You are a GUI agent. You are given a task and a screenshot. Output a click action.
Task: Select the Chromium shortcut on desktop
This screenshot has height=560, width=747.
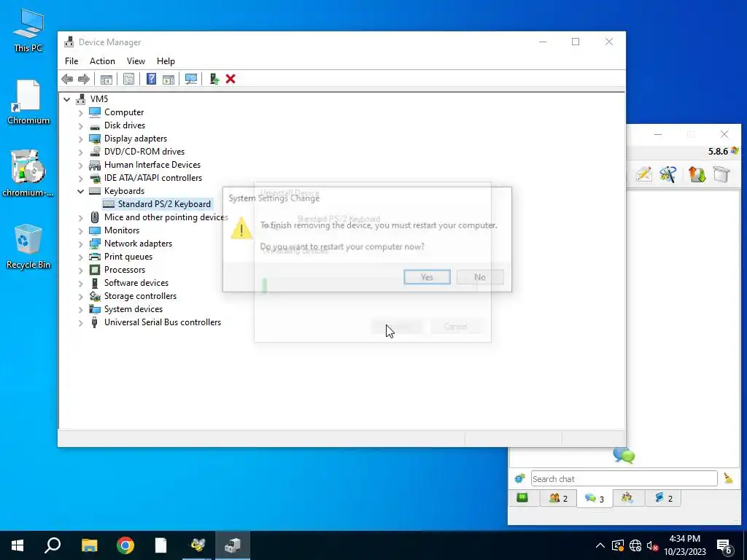click(x=28, y=102)
